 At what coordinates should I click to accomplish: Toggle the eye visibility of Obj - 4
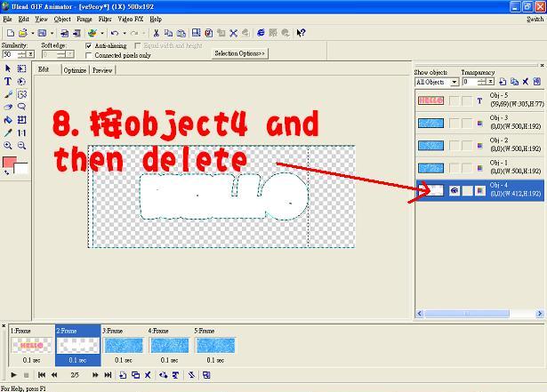tap(454, 189)
